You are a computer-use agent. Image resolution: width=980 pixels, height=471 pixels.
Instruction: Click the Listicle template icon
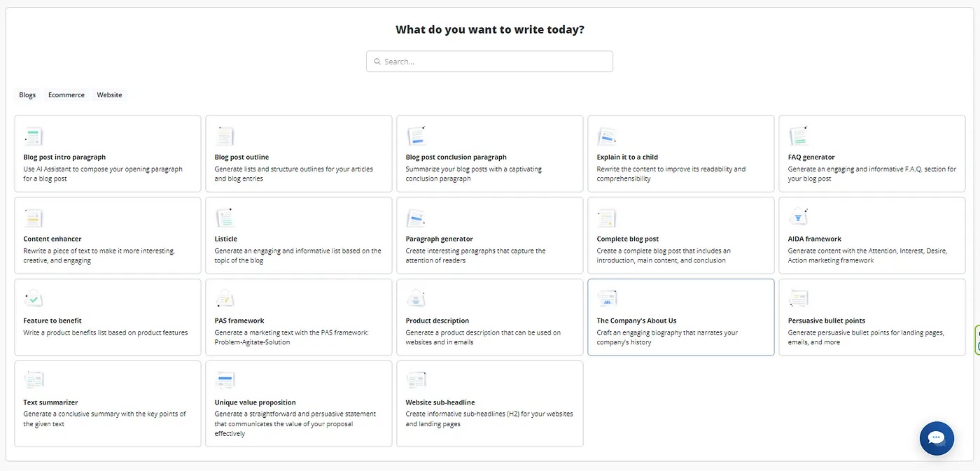[224, 218]
